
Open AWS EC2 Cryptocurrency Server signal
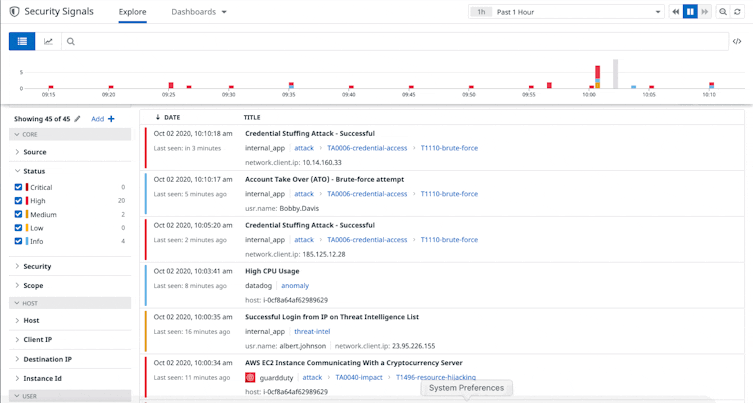click(353, 363)
